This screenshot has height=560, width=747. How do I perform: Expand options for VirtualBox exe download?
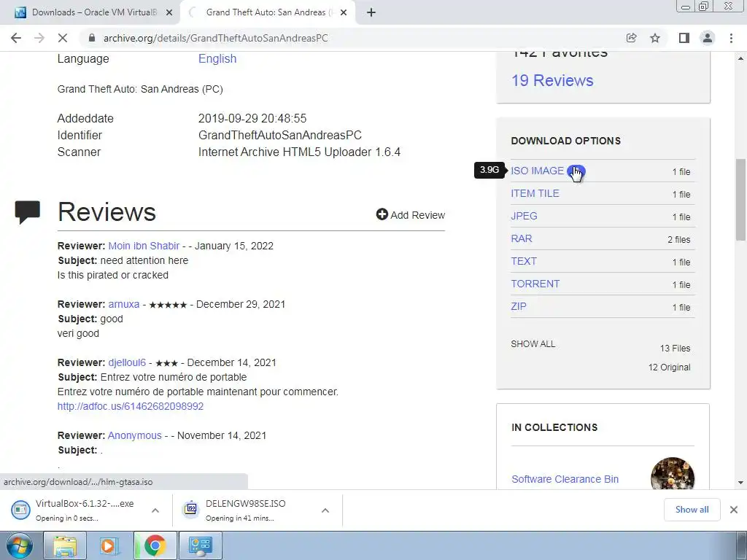(155, 510)
